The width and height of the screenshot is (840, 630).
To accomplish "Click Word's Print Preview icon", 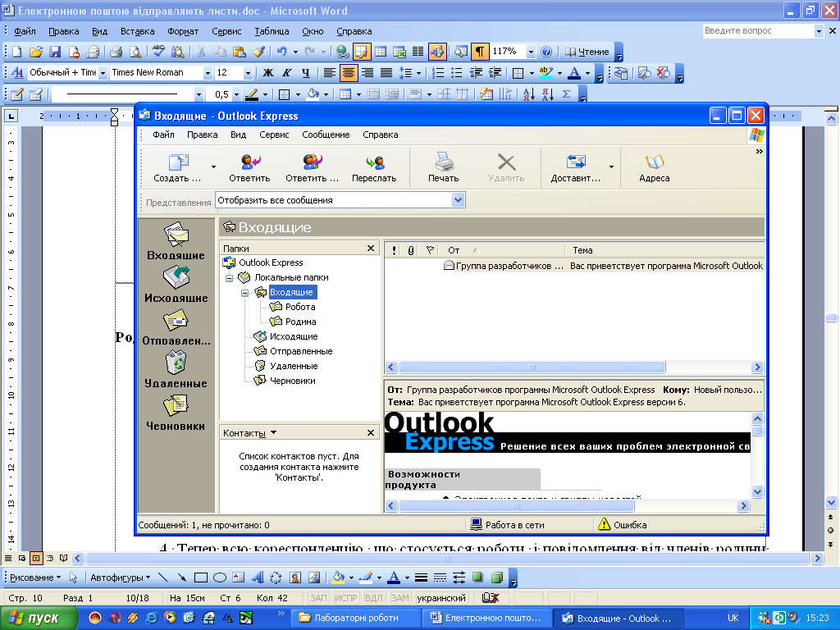I will coord(135,52).
